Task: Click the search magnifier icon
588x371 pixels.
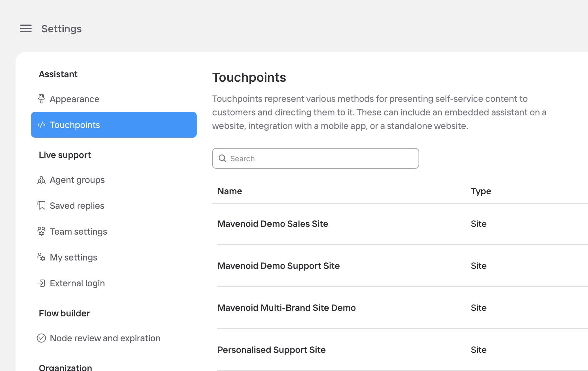Action: 223,158
